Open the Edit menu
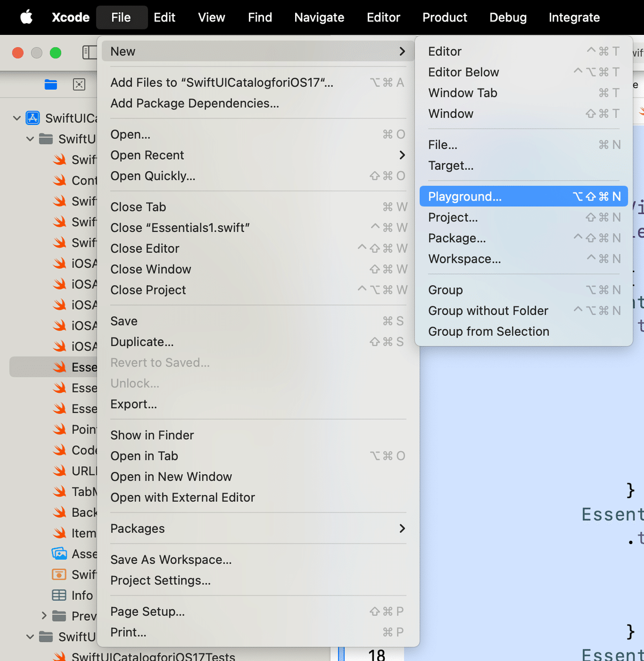644x661 pixels. [164, 17]
